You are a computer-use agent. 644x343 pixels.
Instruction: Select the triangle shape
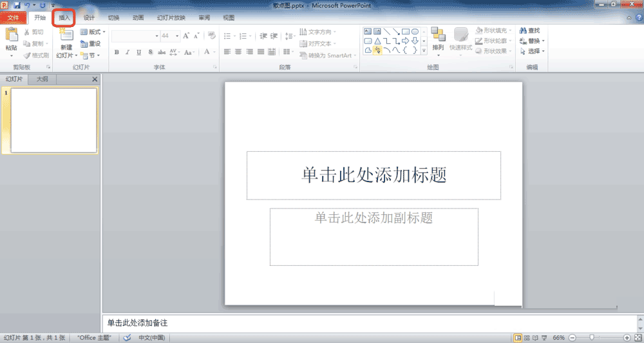[x=377, y=41]
